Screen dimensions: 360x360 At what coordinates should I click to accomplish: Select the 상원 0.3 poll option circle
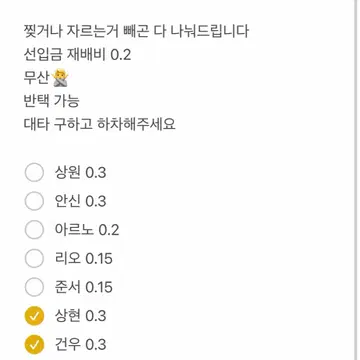(x=34, y=173)
